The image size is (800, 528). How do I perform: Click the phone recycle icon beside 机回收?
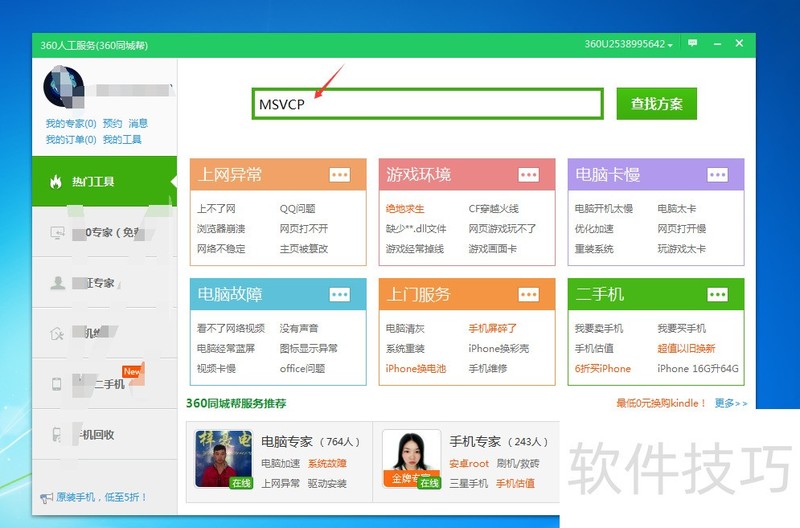(x=57, y=434)
